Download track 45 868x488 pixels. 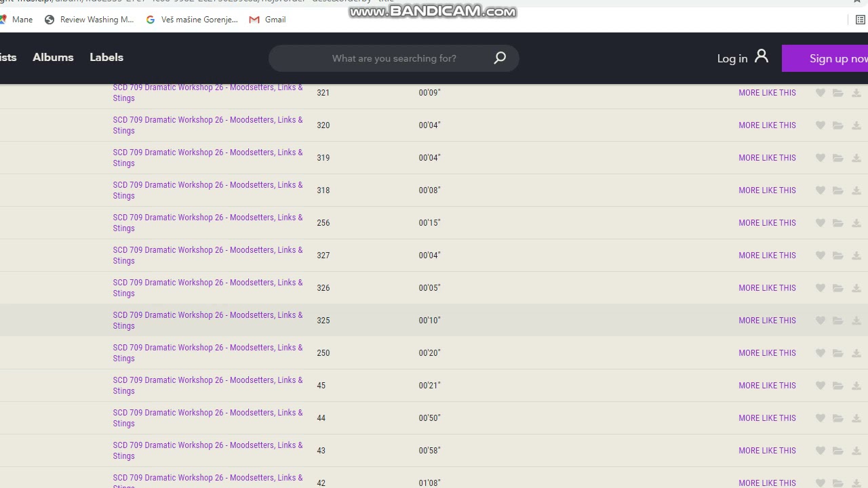[856, 386]
